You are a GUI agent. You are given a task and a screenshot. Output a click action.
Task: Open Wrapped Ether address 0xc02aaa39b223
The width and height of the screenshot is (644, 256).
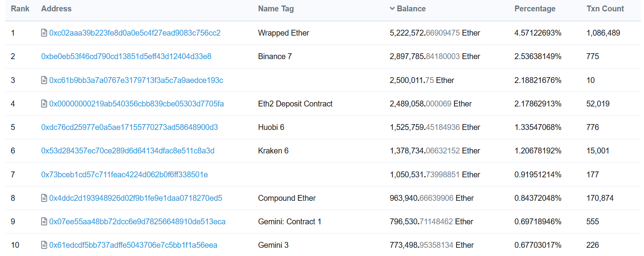[x=135, y=33]
